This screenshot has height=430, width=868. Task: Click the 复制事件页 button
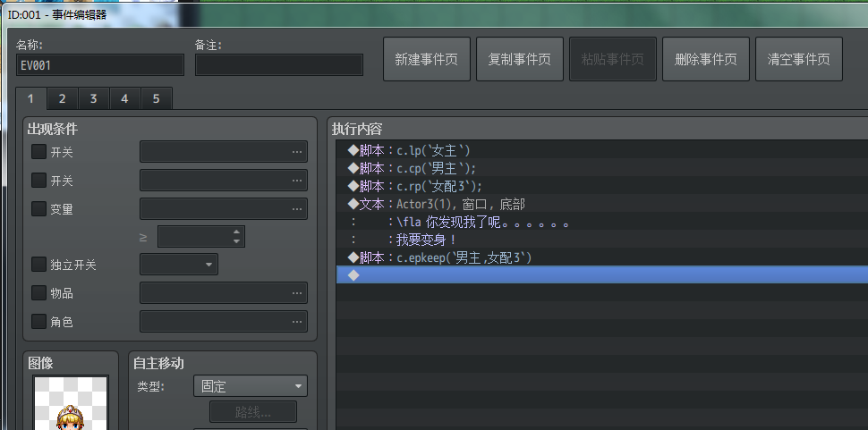point(519,59)
